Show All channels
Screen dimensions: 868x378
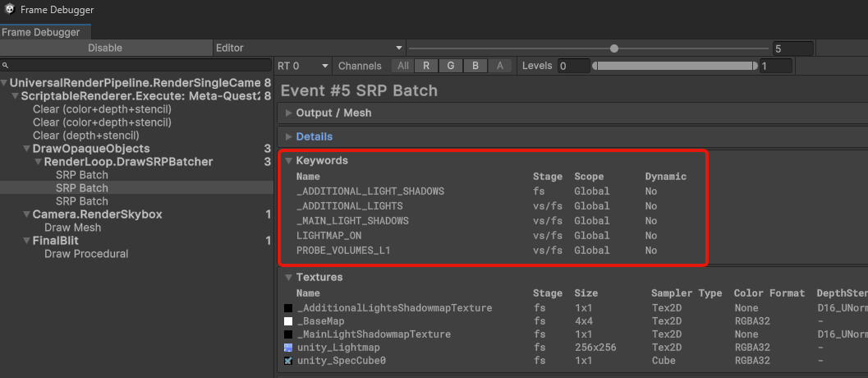(402, 66)
